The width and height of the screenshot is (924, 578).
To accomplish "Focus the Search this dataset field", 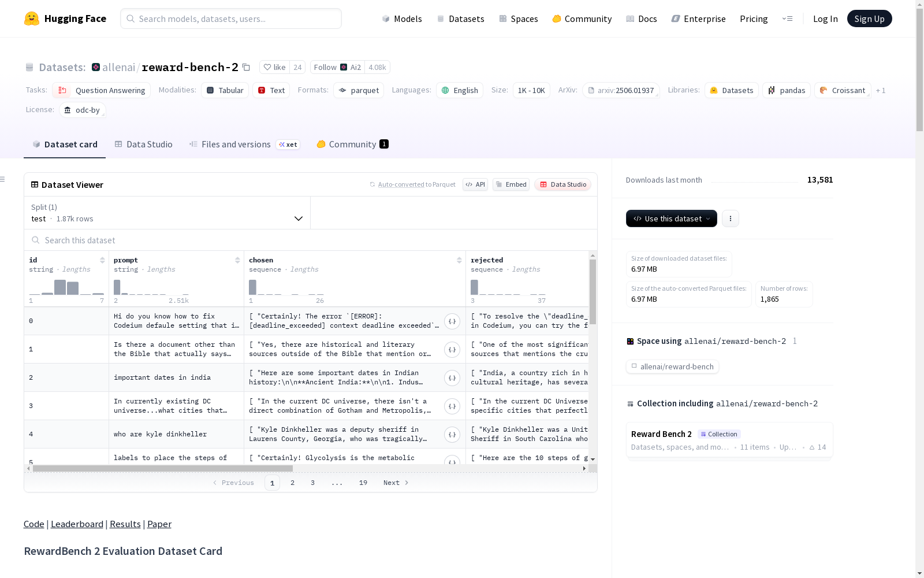I will pos(311,240).
